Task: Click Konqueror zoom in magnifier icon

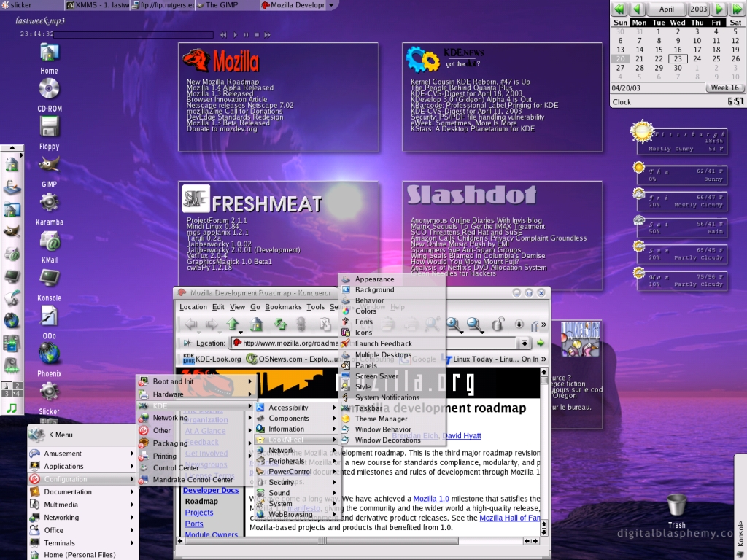Action: (x=454, y=324)
